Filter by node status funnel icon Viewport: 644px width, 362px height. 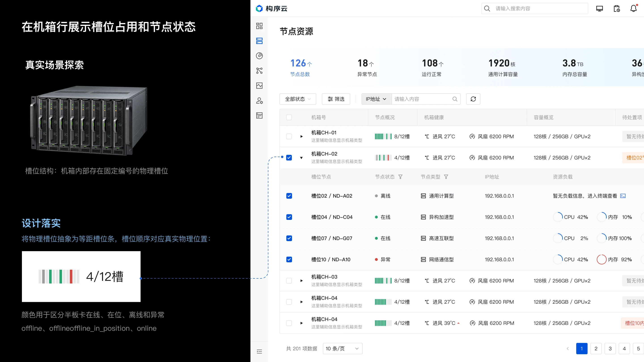(x=400, y=177)
